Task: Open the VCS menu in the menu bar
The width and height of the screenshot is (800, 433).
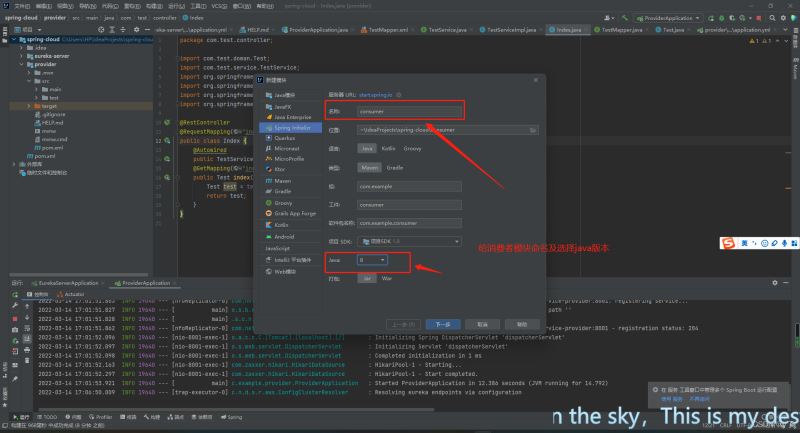Action: [x=217, y=5]
